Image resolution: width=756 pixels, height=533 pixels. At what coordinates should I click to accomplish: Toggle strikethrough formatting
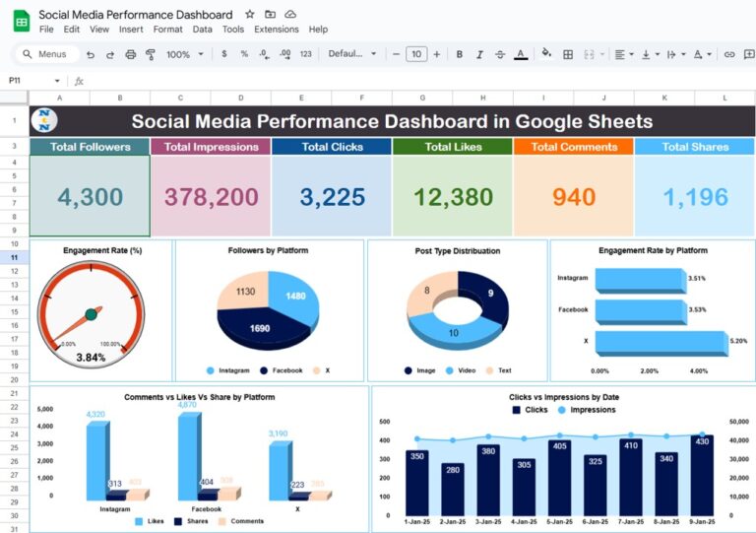coord(500,54)
